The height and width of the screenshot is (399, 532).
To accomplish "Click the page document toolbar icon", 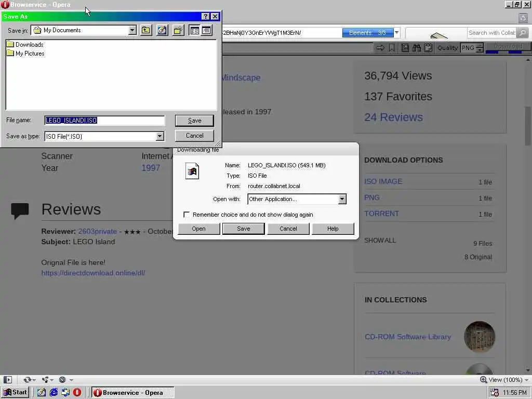I will tap(405, 48).
